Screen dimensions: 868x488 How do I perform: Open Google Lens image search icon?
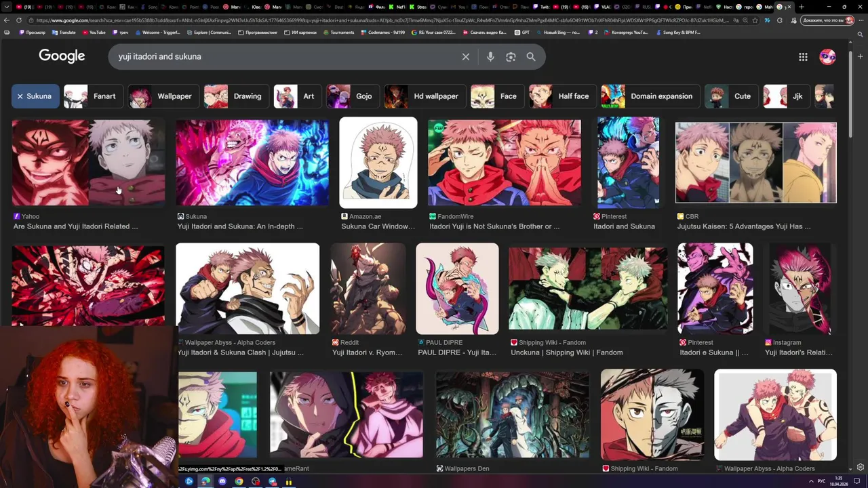point(511,57)
